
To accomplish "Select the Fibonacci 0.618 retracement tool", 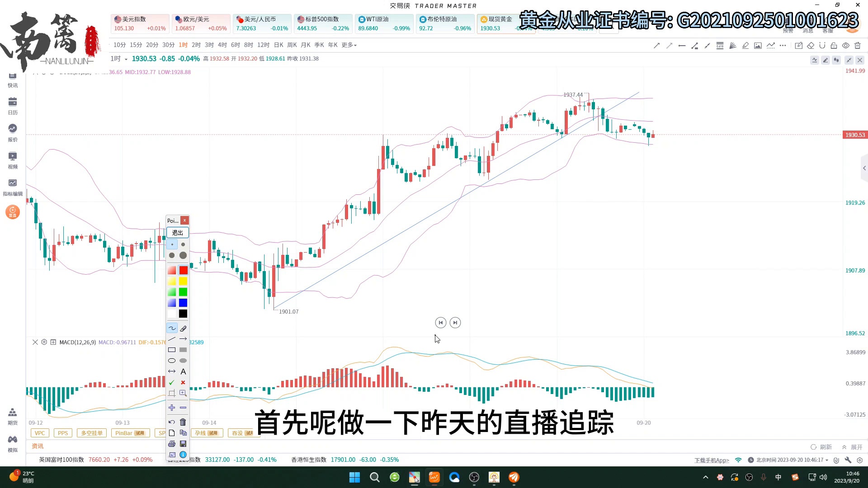I will coord(720,46).
